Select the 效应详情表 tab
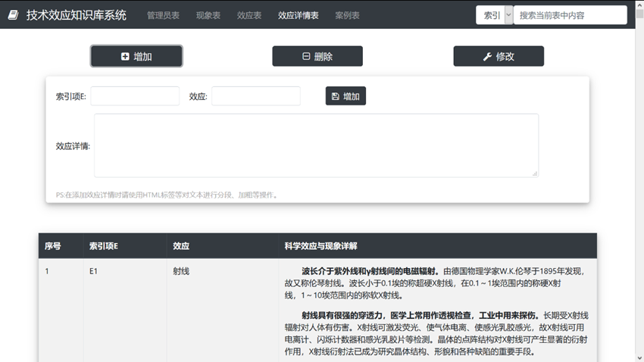The image size is (644, 362). pyautogui.click(x=299, y=15)
